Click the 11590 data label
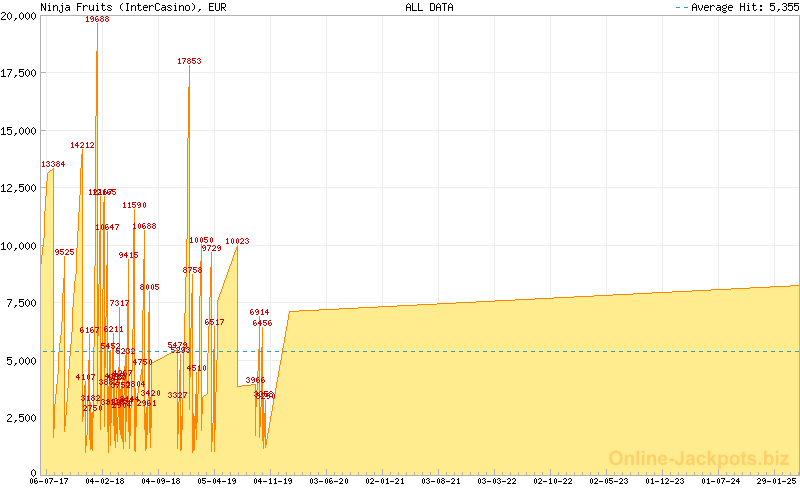Screen dimensions: 800x490 click(134, 205)
